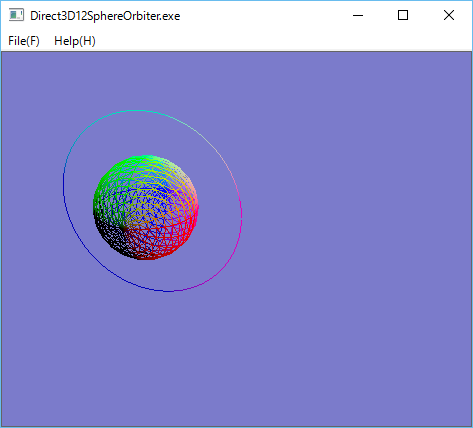Click the cyan top segment of orbit ring
The width and height of the screenshot is (473, 428).
tap(137, 110)
